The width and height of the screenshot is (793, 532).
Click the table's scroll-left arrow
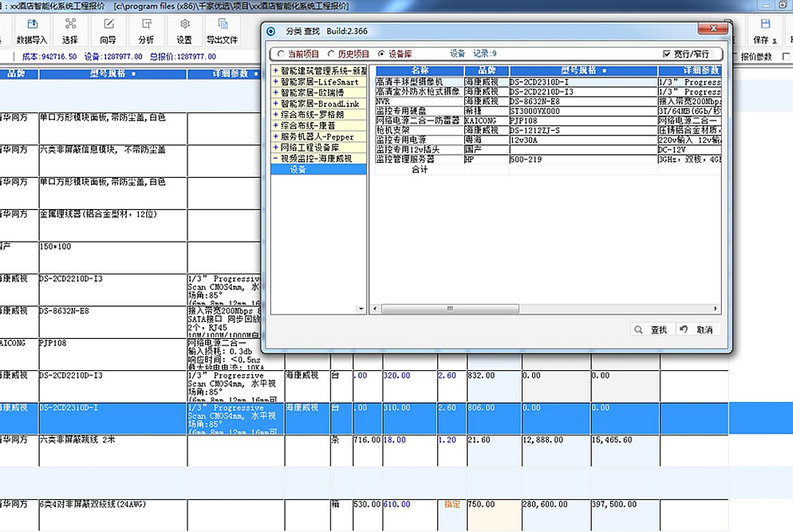[375, 309]
